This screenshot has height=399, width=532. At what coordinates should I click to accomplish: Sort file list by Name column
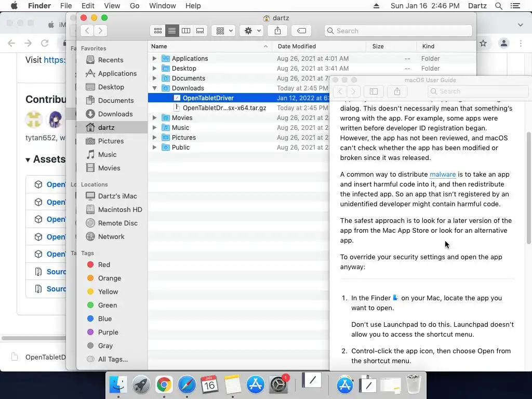coord(210,46)
